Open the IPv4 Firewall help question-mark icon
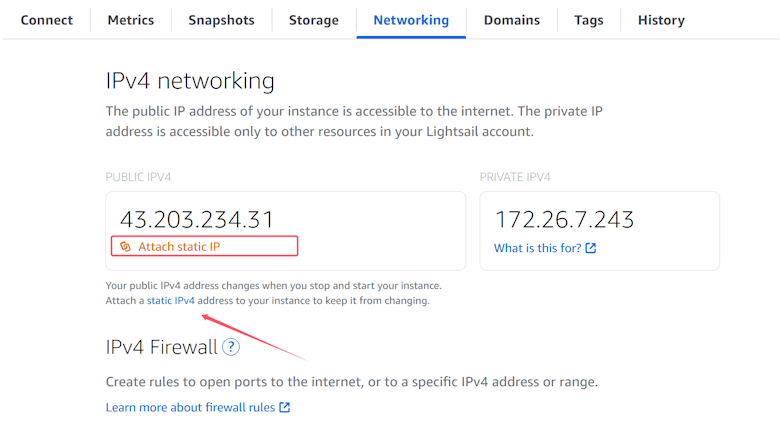 pyautogui.click(x=231, y=347)
